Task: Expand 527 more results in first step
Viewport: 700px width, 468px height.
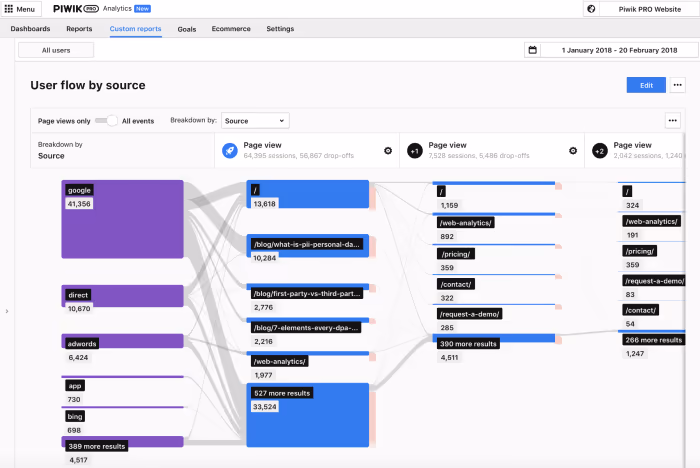Action: [x=282, y=393]
